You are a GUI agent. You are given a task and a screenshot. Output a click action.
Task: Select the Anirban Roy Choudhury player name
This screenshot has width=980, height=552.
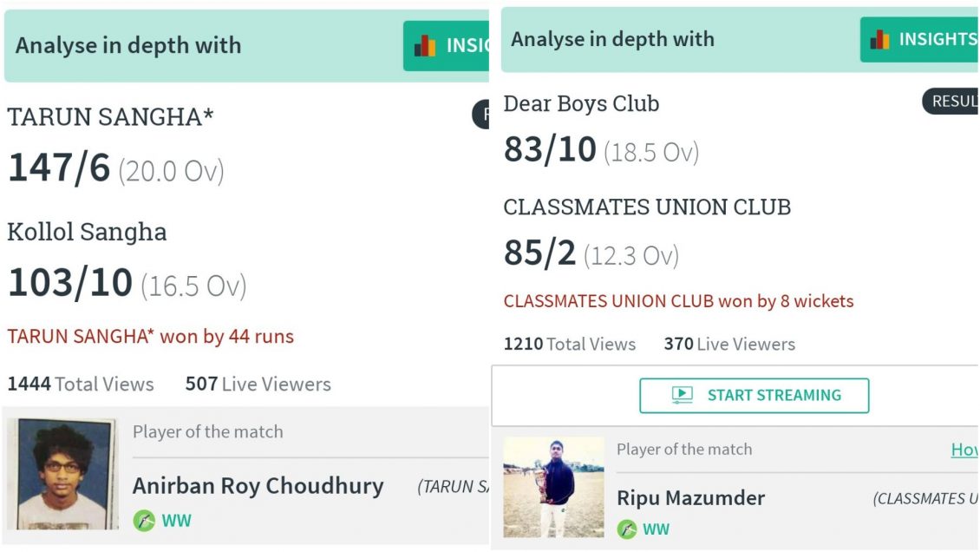click(x=258, y=486)
